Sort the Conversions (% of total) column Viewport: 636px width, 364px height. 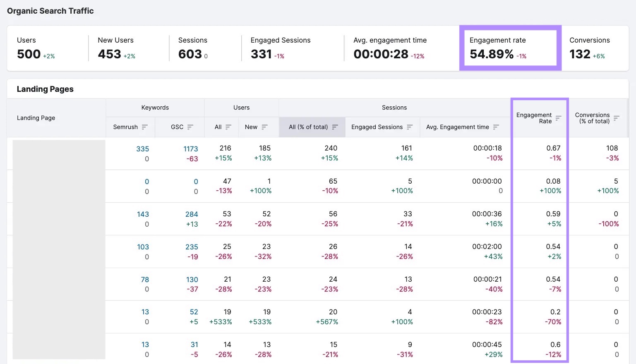point(617,118)
